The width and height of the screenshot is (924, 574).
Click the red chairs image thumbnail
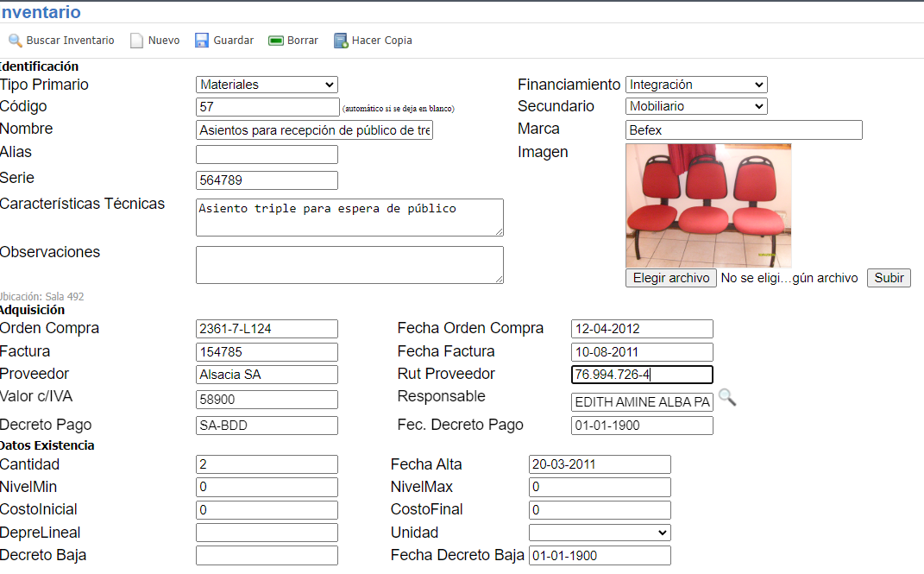(707, 205)
